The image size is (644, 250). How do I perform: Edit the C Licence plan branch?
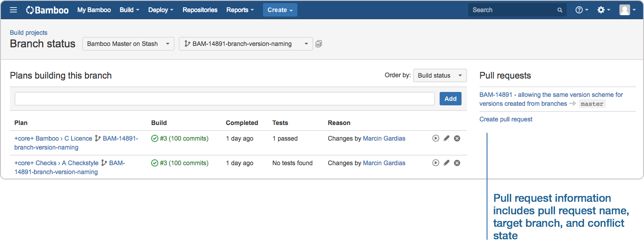point(446,138)
